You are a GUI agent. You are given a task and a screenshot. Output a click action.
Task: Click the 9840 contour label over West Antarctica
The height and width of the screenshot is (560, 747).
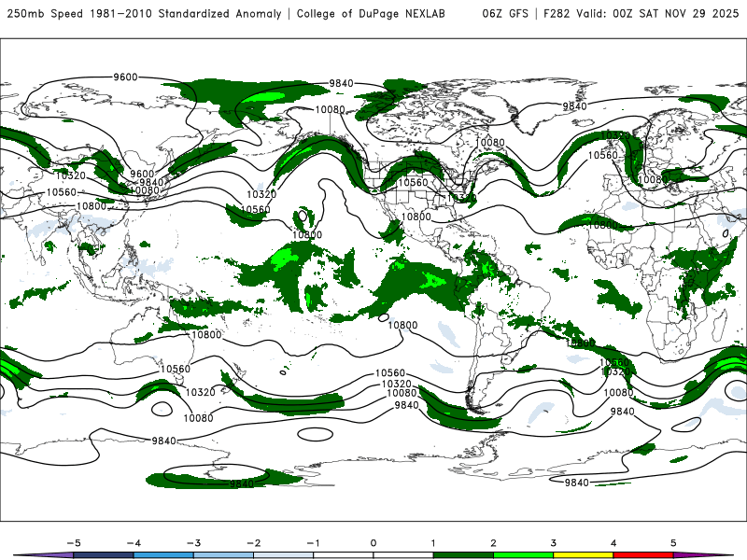[242, 483]
